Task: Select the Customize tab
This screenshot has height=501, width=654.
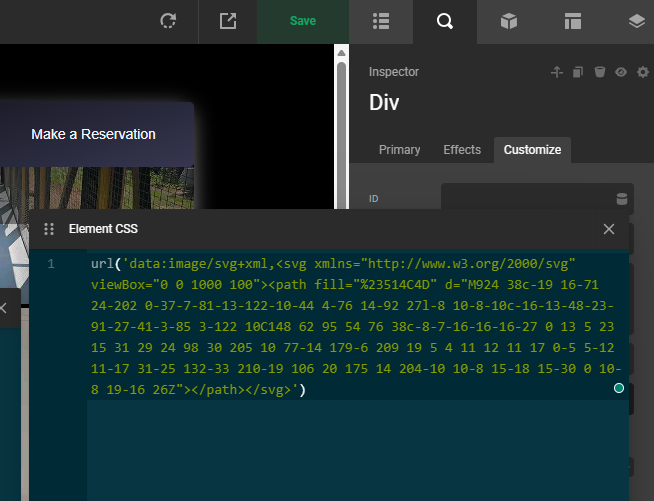Action: [x=532, y=150]
